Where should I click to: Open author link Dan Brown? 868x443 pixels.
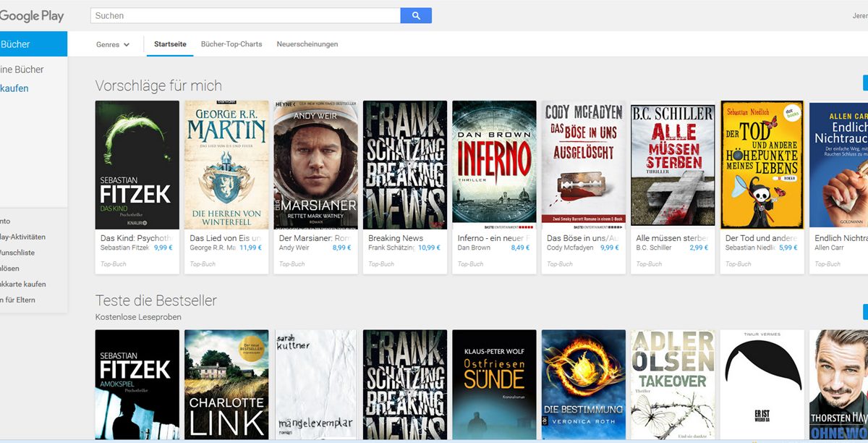coord(474,248)
